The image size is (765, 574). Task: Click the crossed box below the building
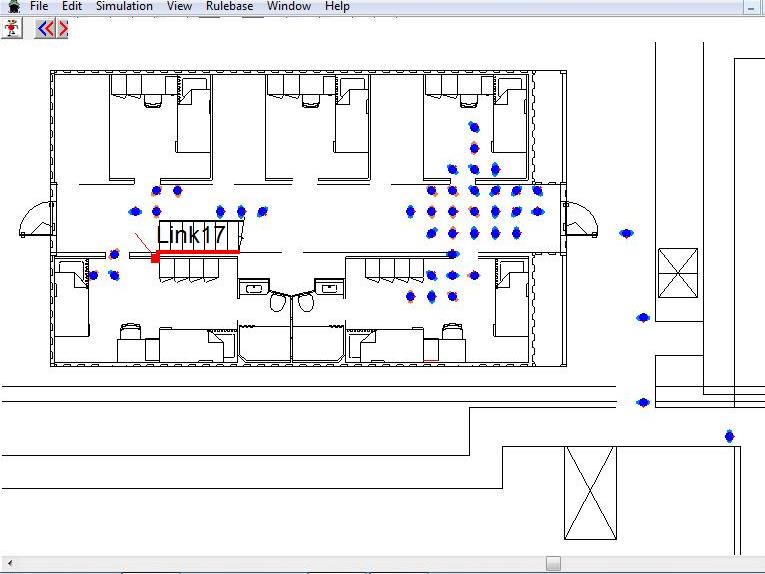pos(590,493)
